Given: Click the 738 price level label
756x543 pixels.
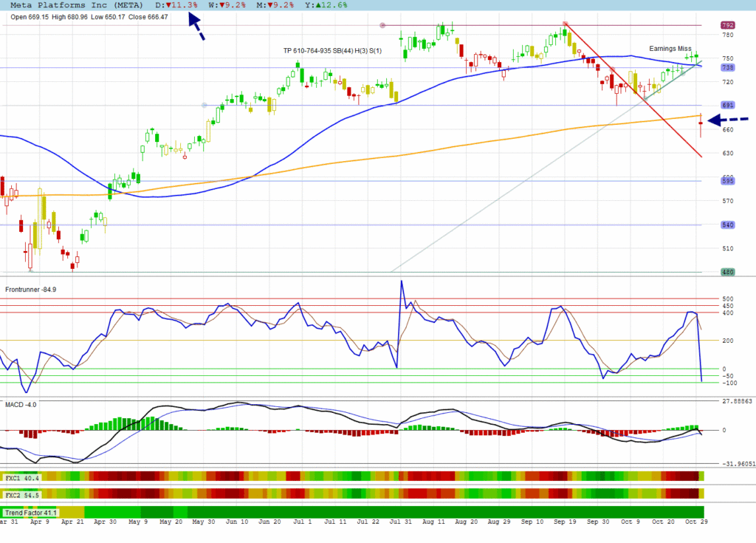Looking at the screenshot, I should pyautogui.click(x=727, y=67).
